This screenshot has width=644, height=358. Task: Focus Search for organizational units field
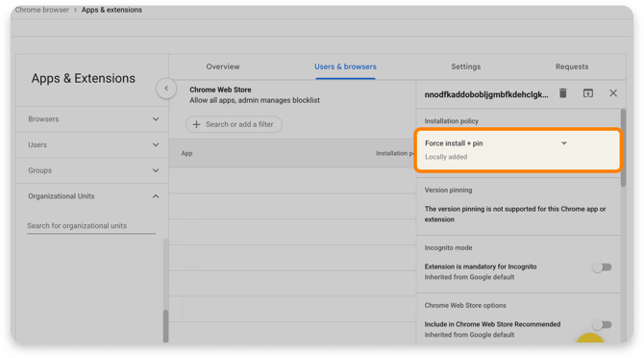pyautogui.click(x=91, y=225)
